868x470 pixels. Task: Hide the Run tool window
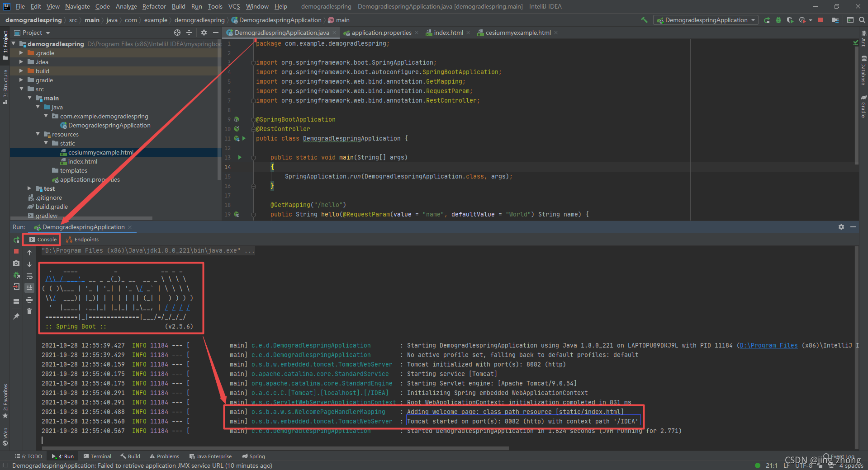853,227
